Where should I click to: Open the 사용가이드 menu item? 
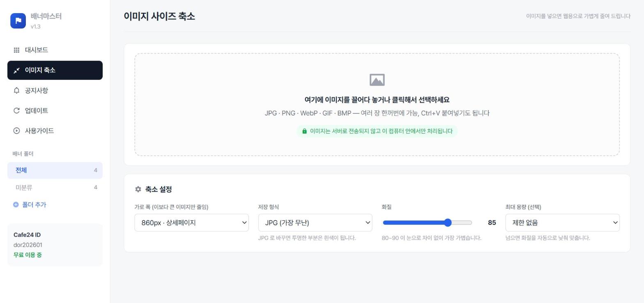(x=55, y=131)
